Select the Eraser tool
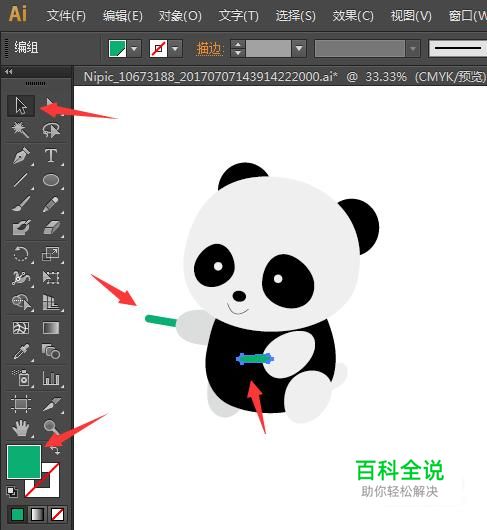Screen dimensions: 487x530 [x=51, y=228]
